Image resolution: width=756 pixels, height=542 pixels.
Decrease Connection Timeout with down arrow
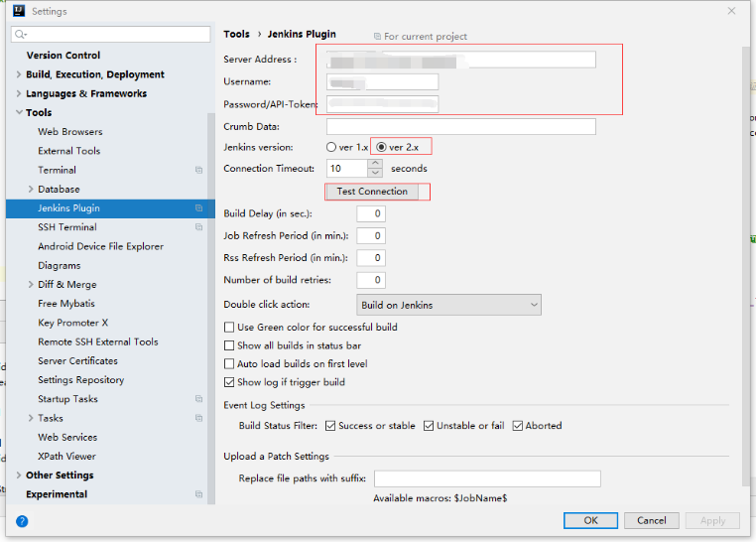pyautogui.click(x=375, y=173)
